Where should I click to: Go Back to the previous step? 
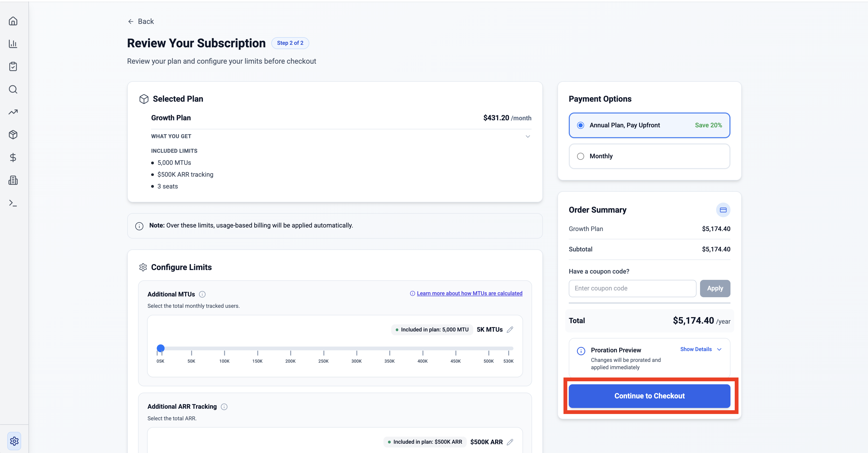(141, 22)
